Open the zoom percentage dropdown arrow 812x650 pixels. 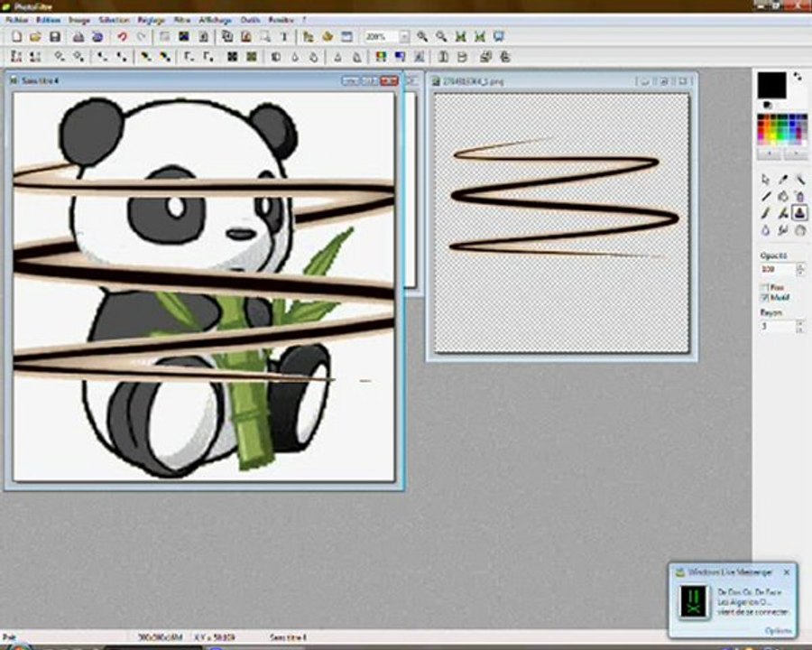coord(404,37)
